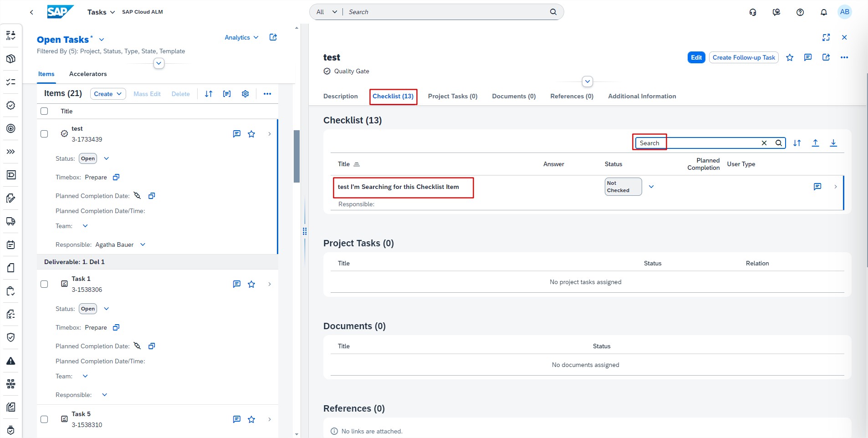The width and height of the screenshot is (868, 438).
Task: Click the sort icon in Items toolbar
Action: pos(209,94)
